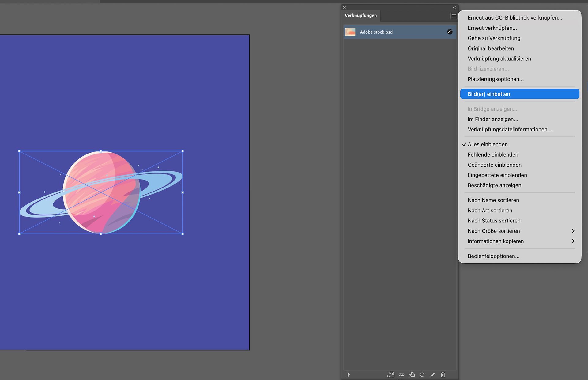Click the update link refresh icon
Viewport: 588px width, 380px height.
422,374
